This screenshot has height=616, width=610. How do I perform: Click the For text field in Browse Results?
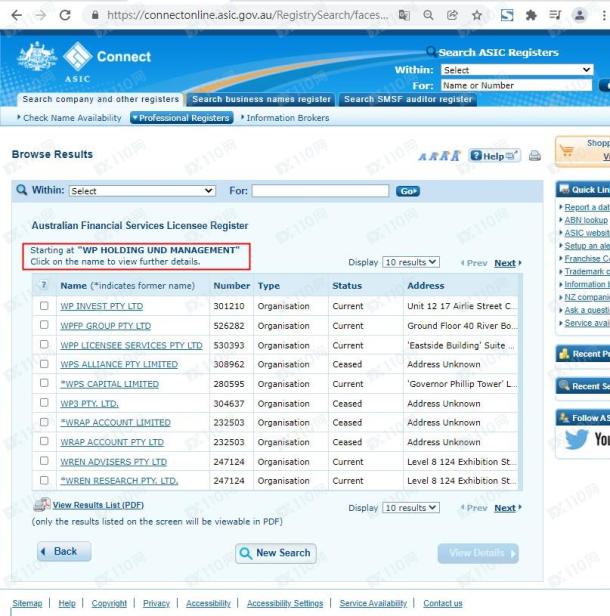tap(321, 191)
